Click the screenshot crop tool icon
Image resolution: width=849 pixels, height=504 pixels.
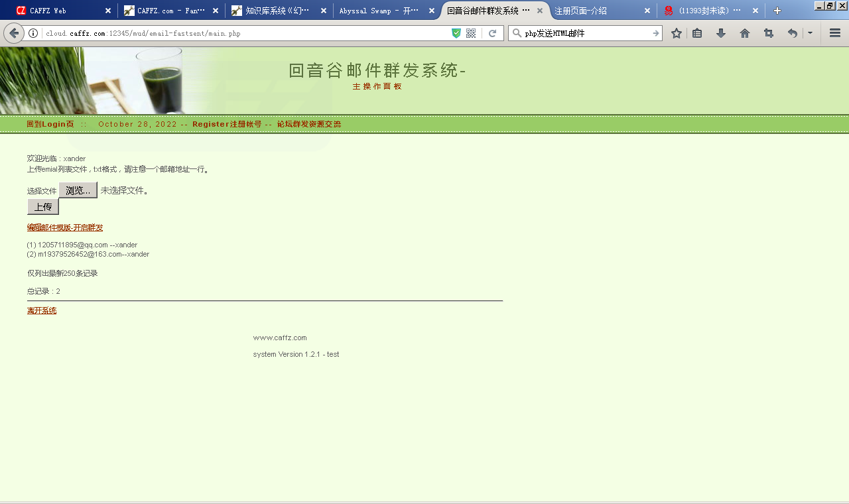[x=768, y=32]
